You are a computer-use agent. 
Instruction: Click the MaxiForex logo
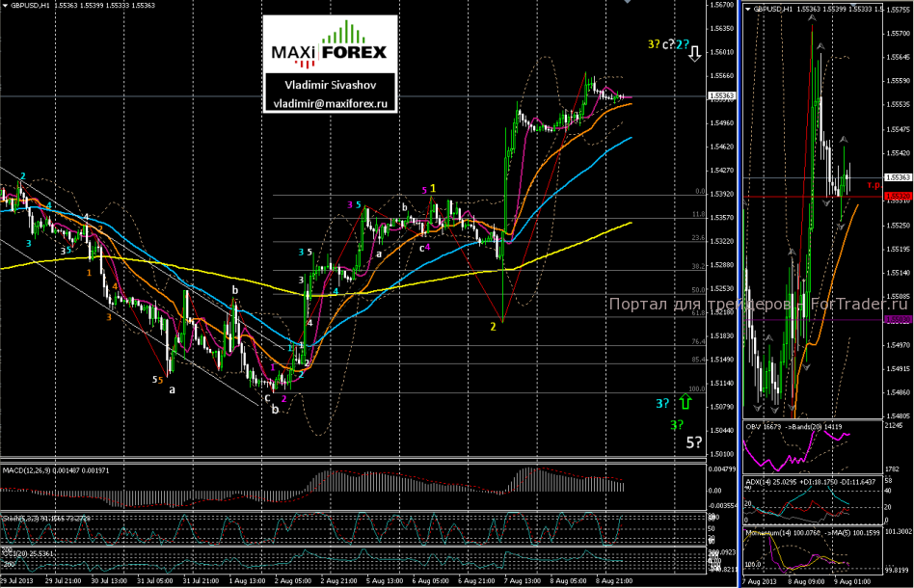tap(328, 44)
